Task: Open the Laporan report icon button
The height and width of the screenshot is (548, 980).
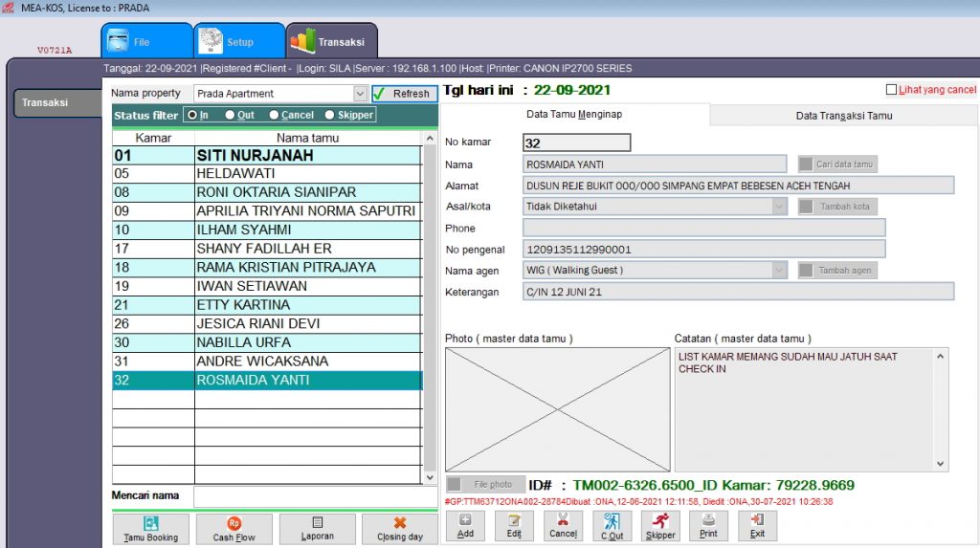Action: click(317, 529)
